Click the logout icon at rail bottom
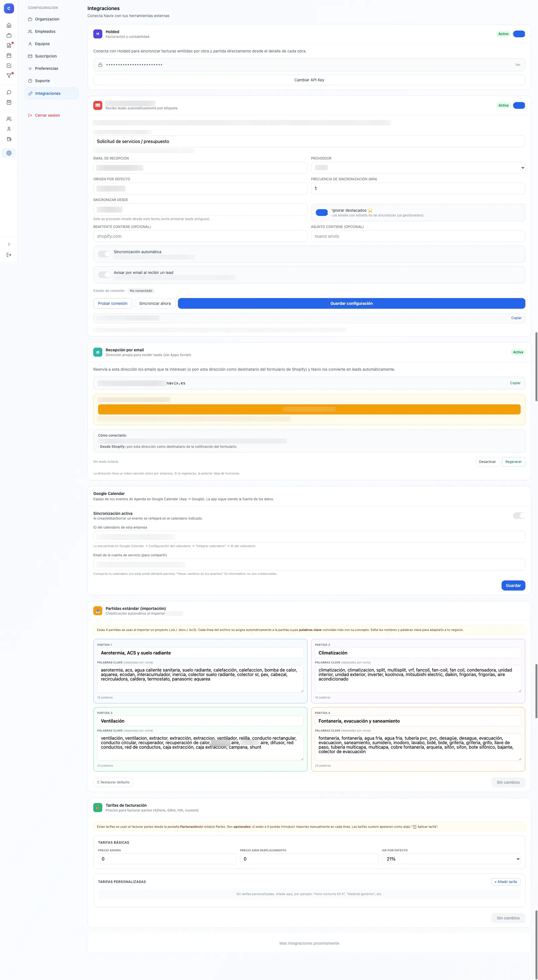Image resolution: width=538 pixels, height=980 pixels. (9, 255)
